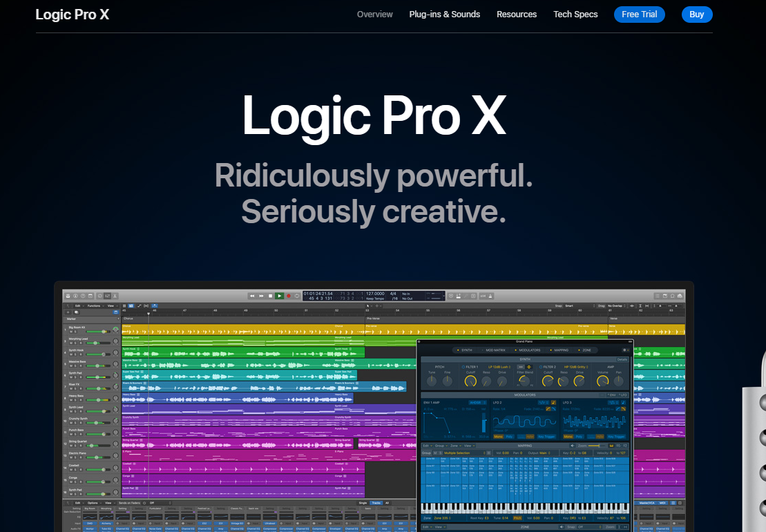Image resolution: width=766 pixels, height=532 pixels.
Task: Click the blue Buy button
Action: click(x=697, y=15)
